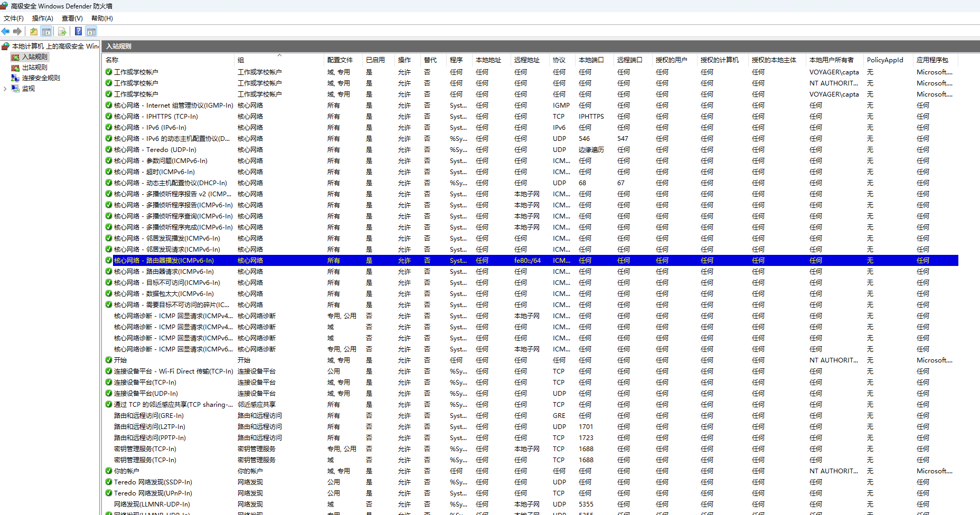Open the 查看(V) menu
The height and width of the screenshot is (515, 980).
pos(72,18)
